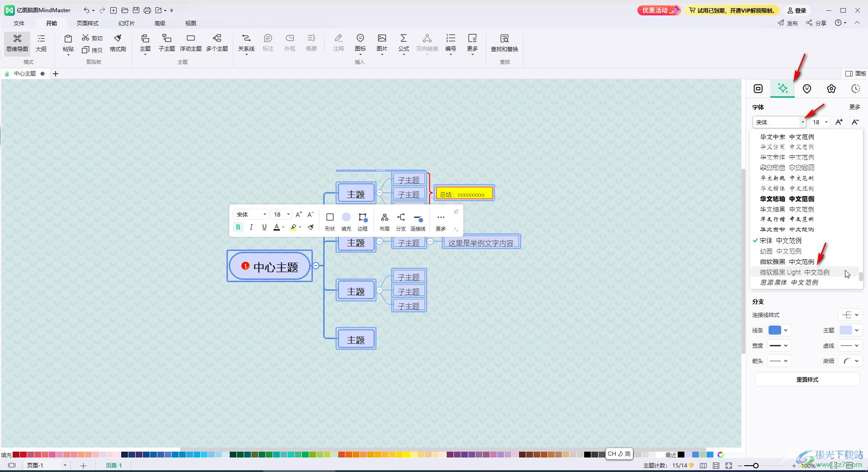
Task: Toggle Italic in the floating toolbar
Action: pyautogui.click(x=251, y=227)
